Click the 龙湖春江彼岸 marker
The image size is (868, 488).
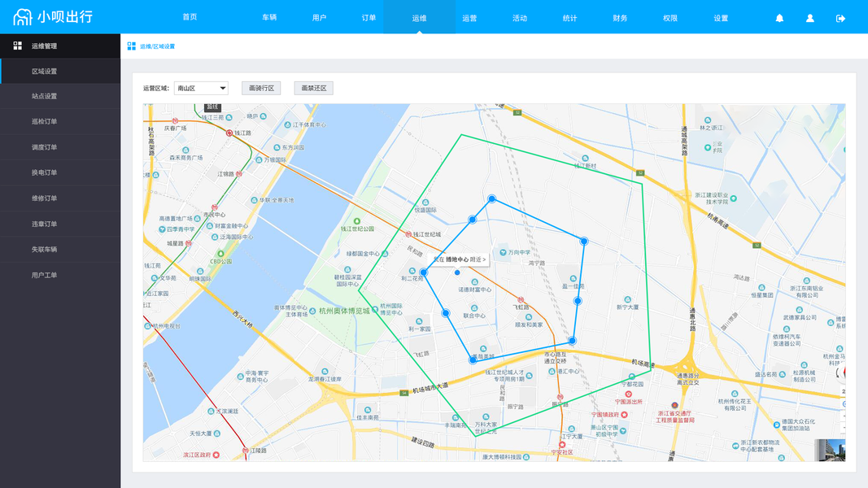click(x=325, y=372)
